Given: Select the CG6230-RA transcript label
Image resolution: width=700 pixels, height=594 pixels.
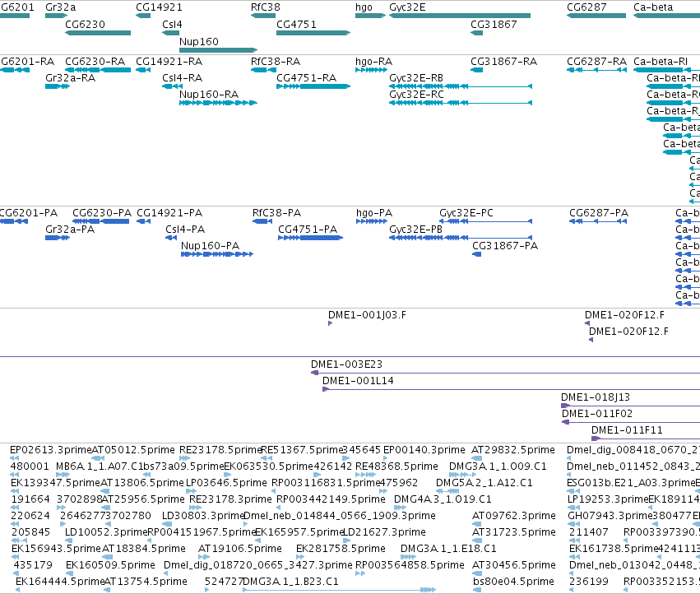Looking at the screenshot, I should click(x=95, y=62).
